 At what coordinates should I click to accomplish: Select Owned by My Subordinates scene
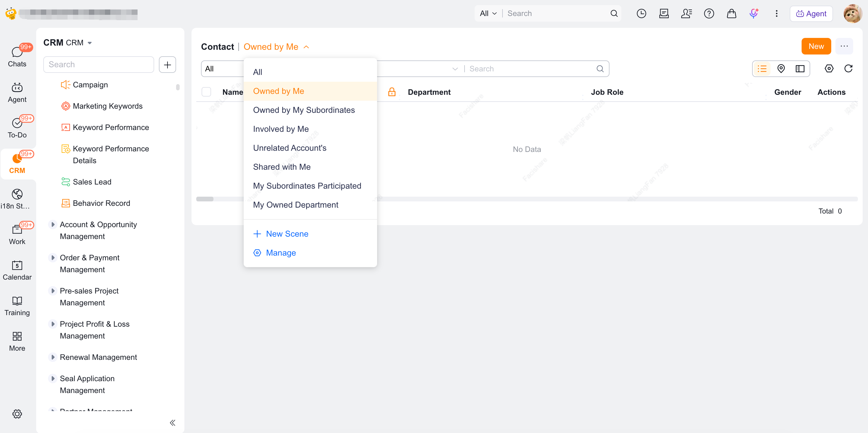click(x=310, y=110)
